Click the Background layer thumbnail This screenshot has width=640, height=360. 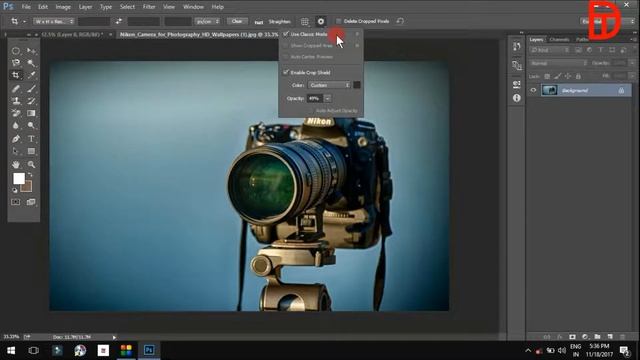point(549,90)
